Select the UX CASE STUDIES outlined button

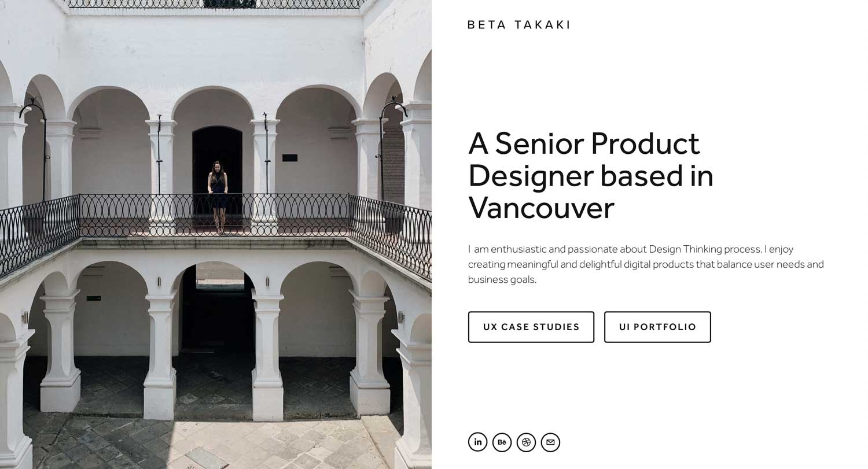click(x=531, y=327)
